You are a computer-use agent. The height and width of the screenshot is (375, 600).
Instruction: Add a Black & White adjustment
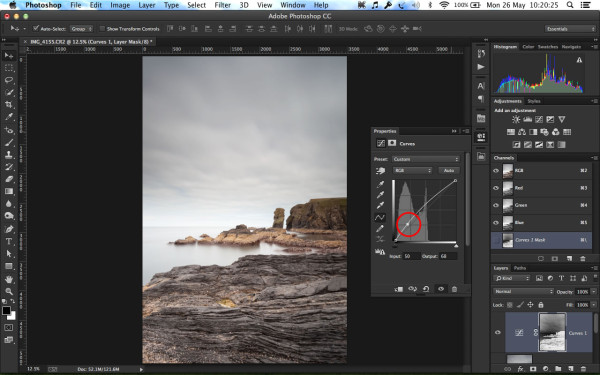[533, 132]
